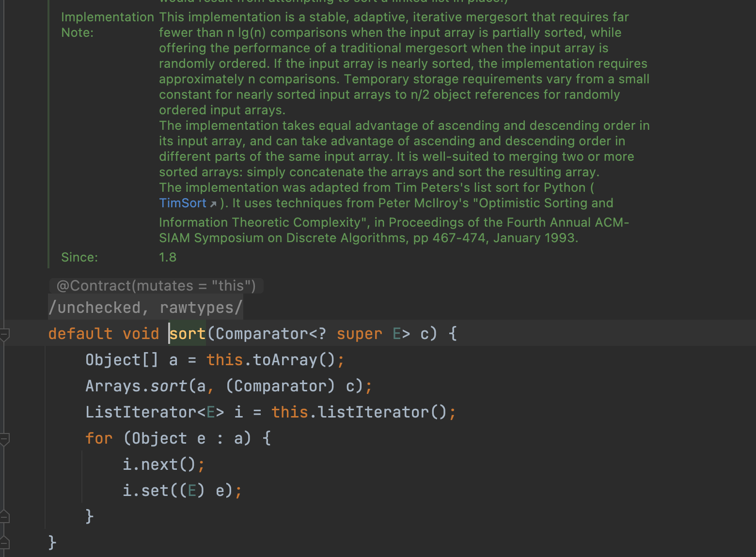Click toArray call in first statement
Image resolution: width=756 pixels, height=557 pixels.
click(x=285, y=360)
